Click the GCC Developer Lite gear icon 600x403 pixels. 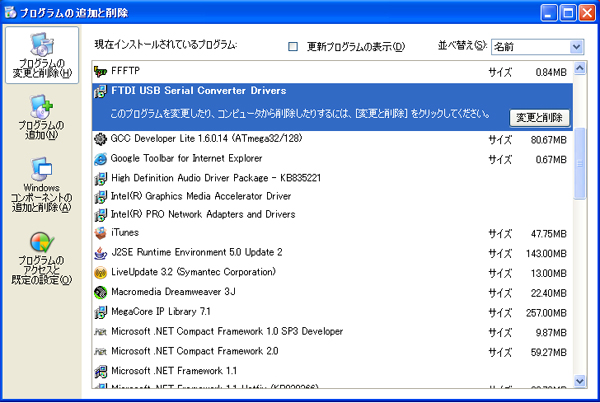click(x=100, y=139)
